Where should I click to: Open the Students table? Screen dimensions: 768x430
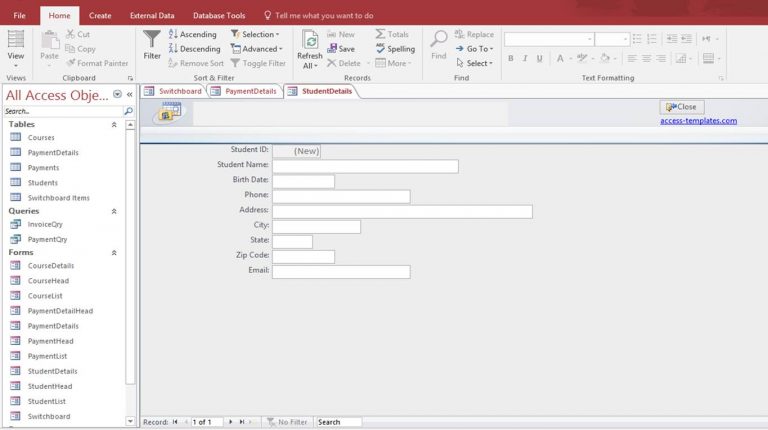43,183
